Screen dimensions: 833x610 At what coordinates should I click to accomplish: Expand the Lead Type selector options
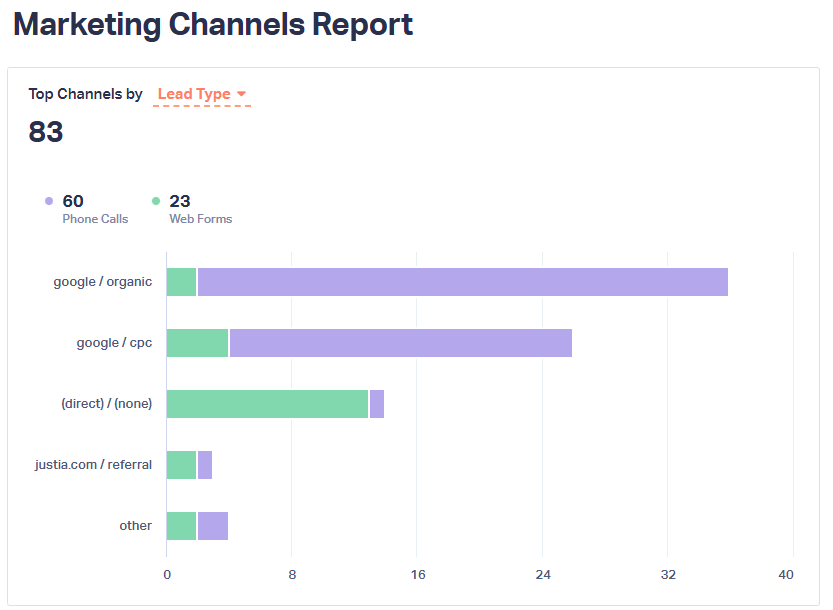click(x=195, y=93)
